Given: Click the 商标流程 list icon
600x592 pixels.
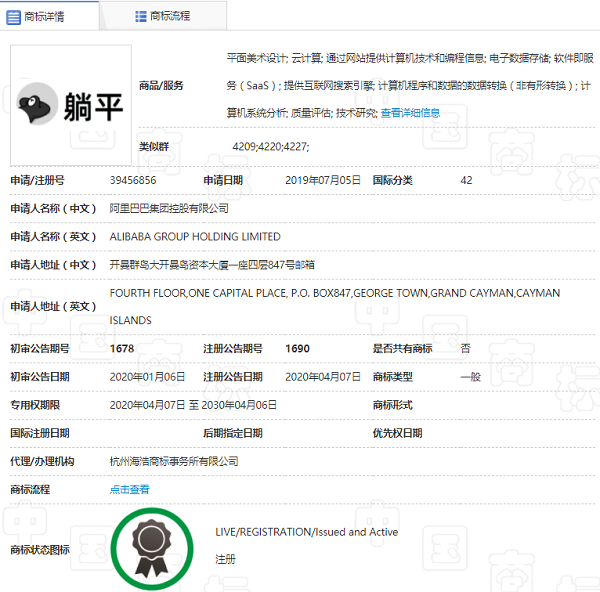Looking at the screenshot, I should (x=141, y=16).
